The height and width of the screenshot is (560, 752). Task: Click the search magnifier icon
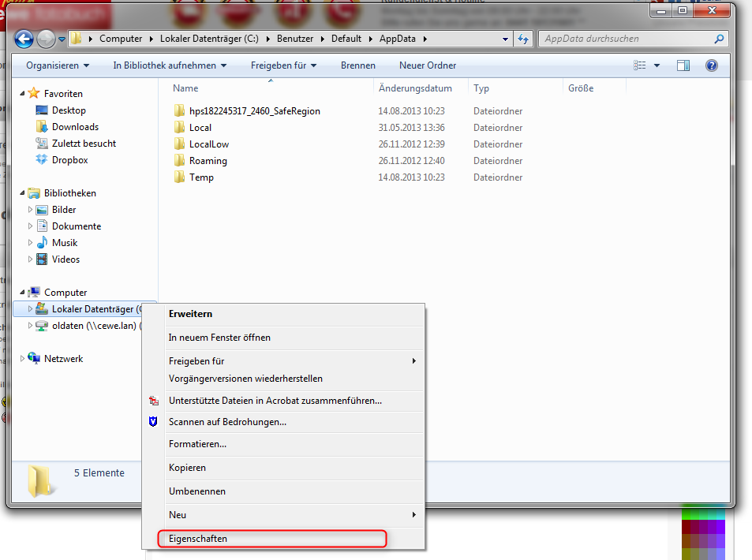pos(718,39)
